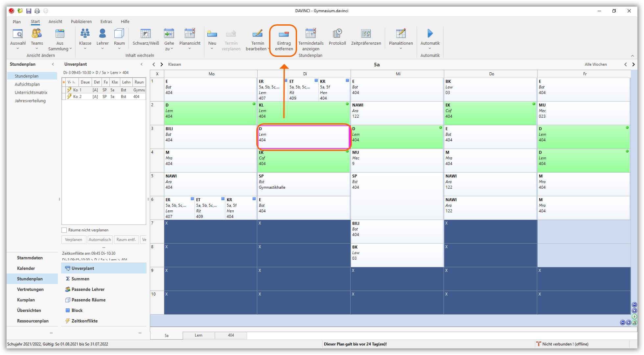Open the Protokoll tool
This screenshot has height=355, width=644.
337,34
